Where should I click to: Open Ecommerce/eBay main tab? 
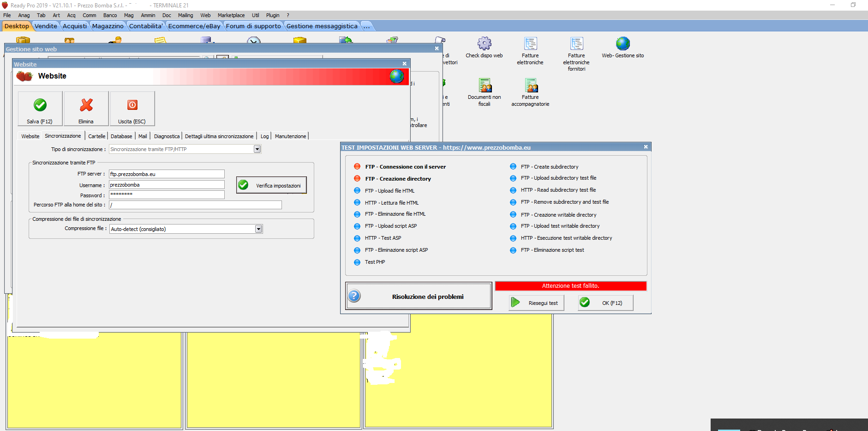coord(194,26)
